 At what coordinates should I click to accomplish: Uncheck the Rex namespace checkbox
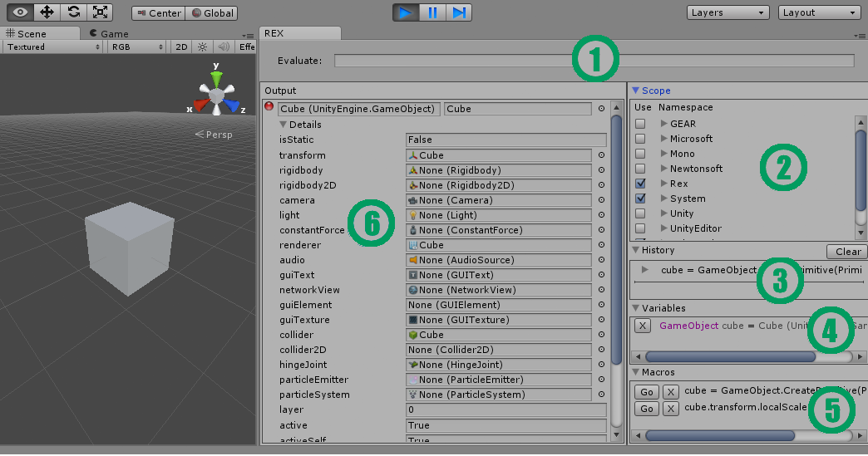click(640, 184)
